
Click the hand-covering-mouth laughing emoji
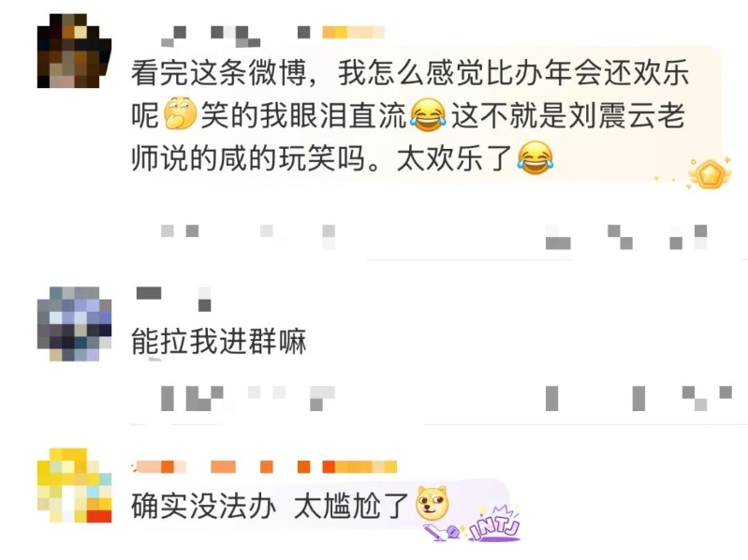(180, 113)
